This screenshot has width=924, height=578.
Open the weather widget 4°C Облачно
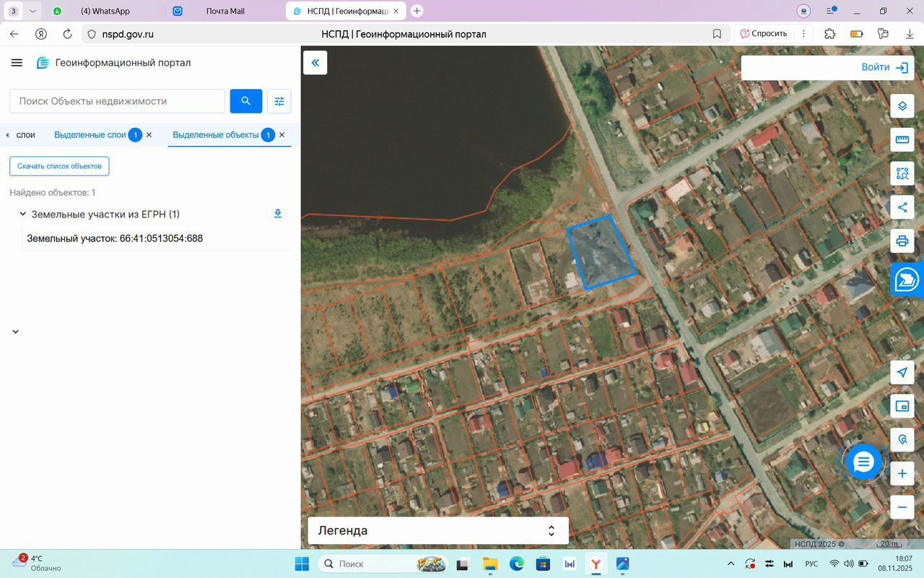36,564
